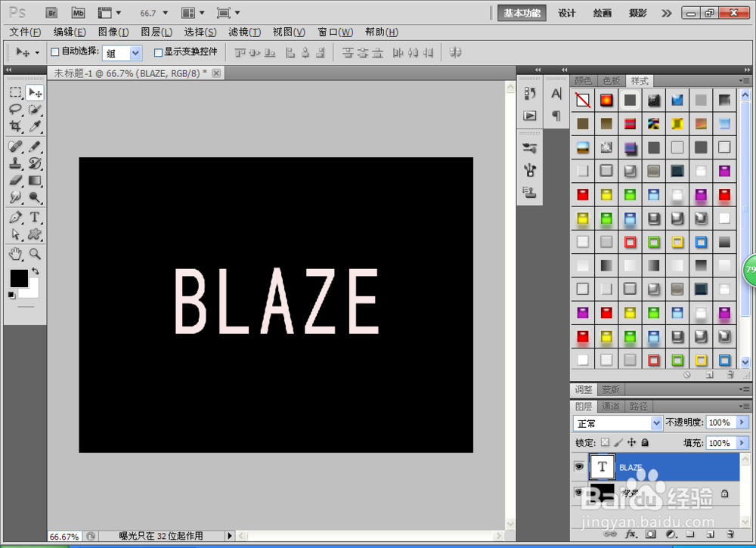Hide the BLAZE text layer
Screen dimensions: 756x548
tap(579, 466)
